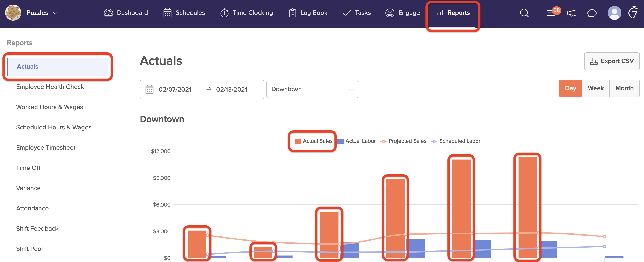644x262 pixels.
Task: Click the Export CSV button
Action: click(612, 61)
